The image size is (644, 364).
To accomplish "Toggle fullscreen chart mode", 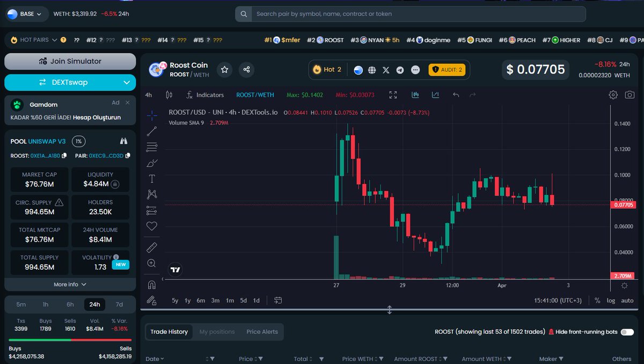I will [x=393, y=95].
